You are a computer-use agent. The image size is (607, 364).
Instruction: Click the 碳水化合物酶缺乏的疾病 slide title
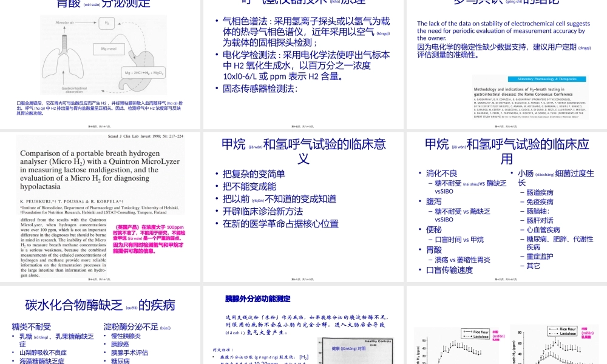click(101, 305)
